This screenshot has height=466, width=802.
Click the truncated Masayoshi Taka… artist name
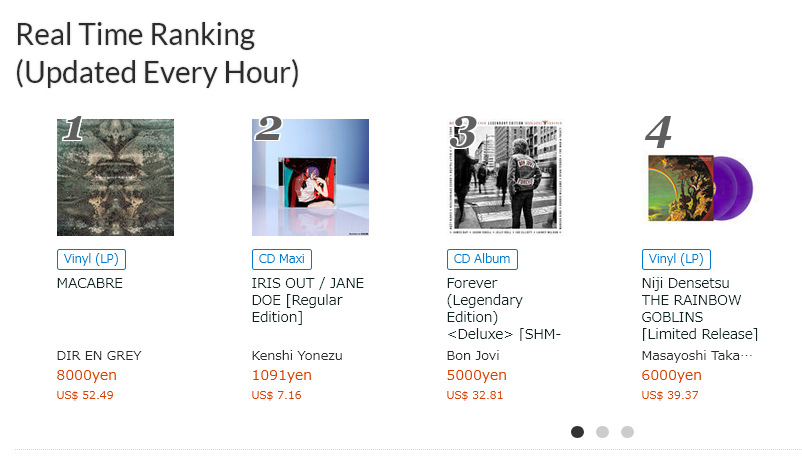[x=696, y=355]
